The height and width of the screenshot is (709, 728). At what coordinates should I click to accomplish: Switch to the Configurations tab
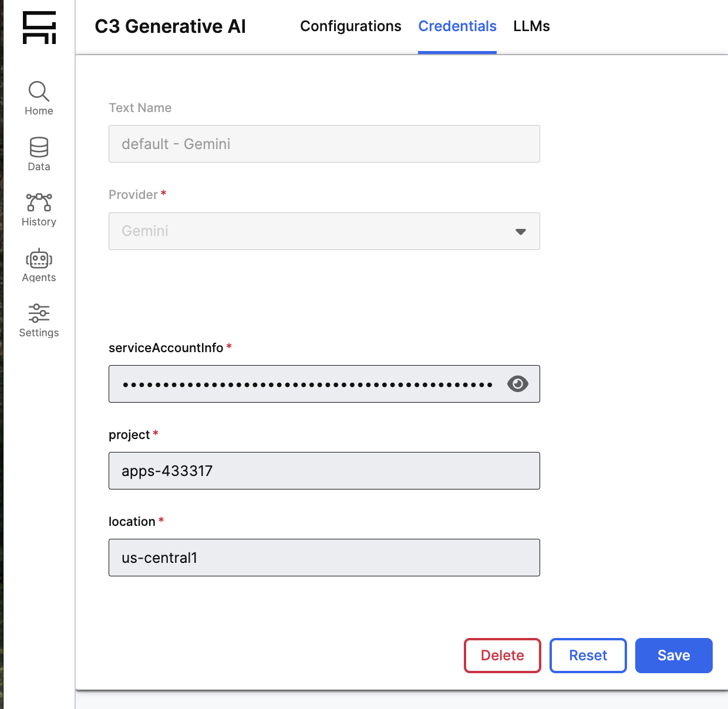(x=350, y=26)
